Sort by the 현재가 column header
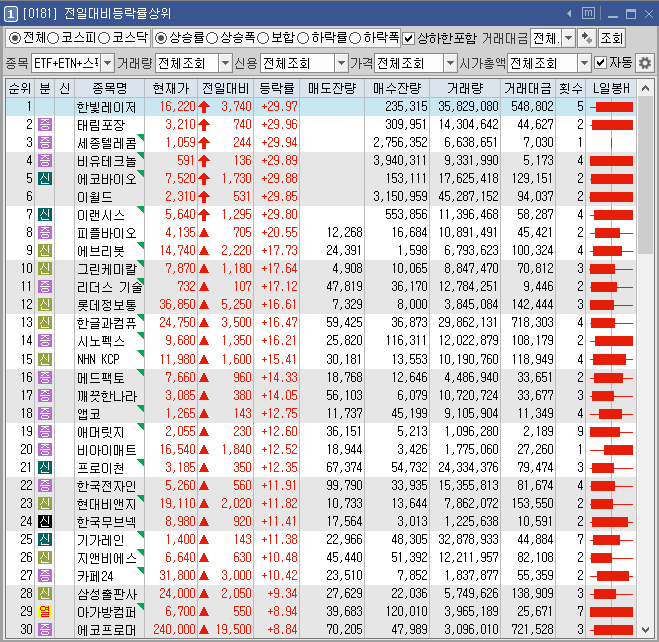 (x=171, y=88)
